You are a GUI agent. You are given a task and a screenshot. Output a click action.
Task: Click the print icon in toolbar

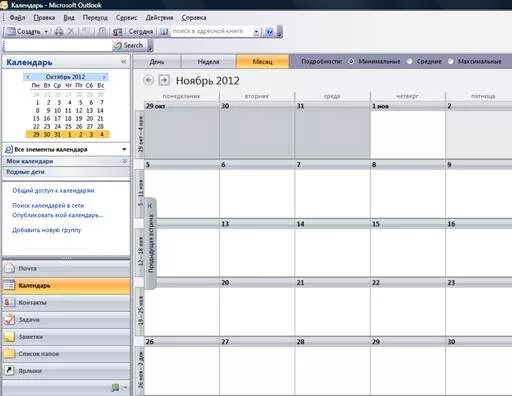59,32
